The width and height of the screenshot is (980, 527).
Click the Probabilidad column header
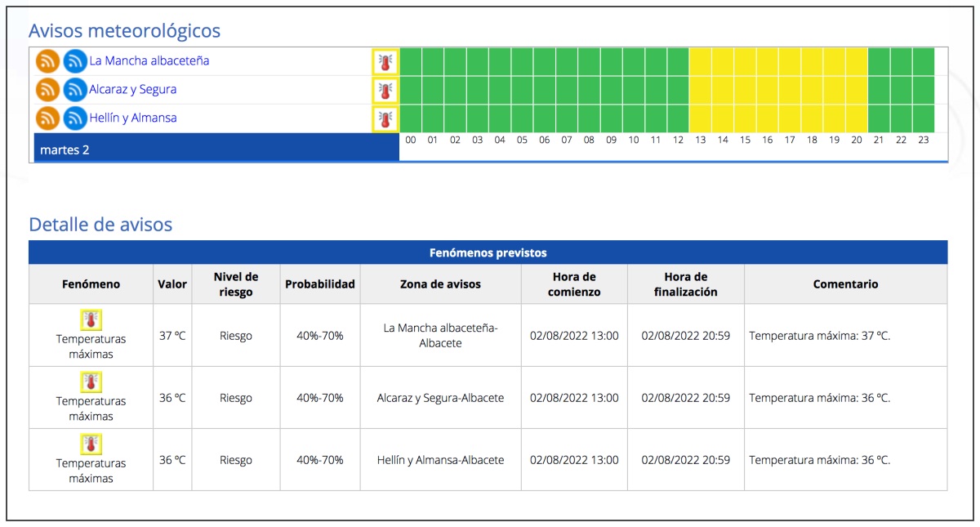tap(319, 284)
